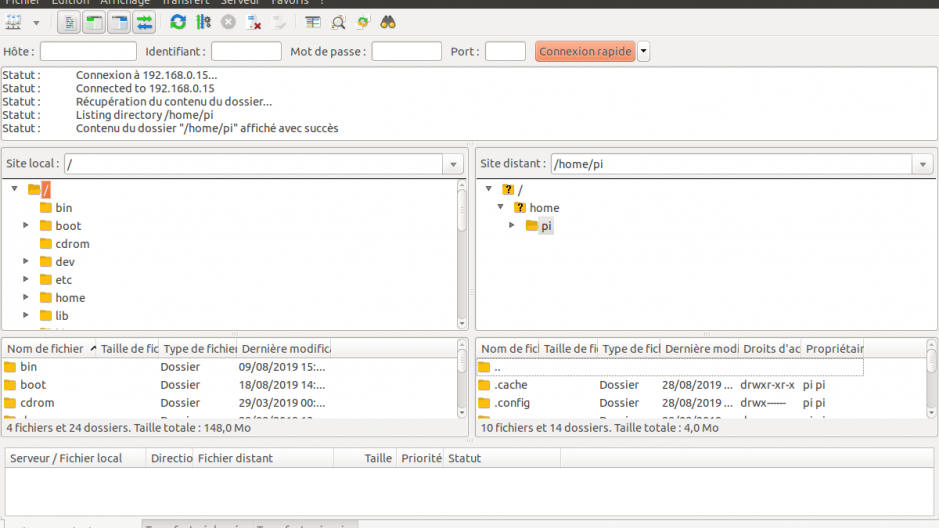Click the Identifiant input field

click(246, 51)
